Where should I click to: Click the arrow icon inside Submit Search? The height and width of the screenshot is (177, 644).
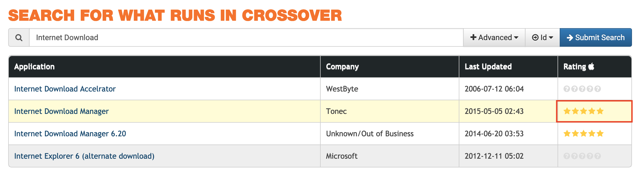point(570,37)
